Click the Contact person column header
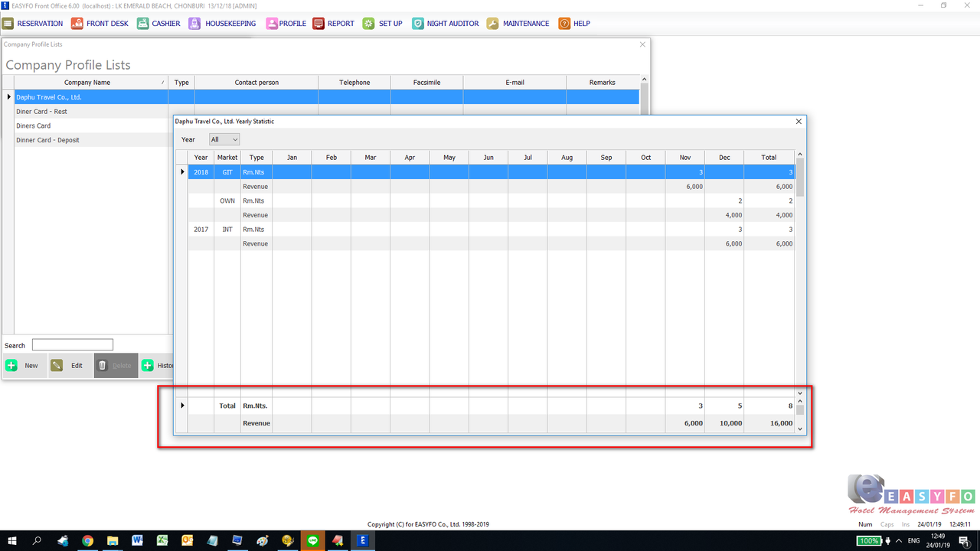This screenshot has width=980, height=551. point(256,83)
